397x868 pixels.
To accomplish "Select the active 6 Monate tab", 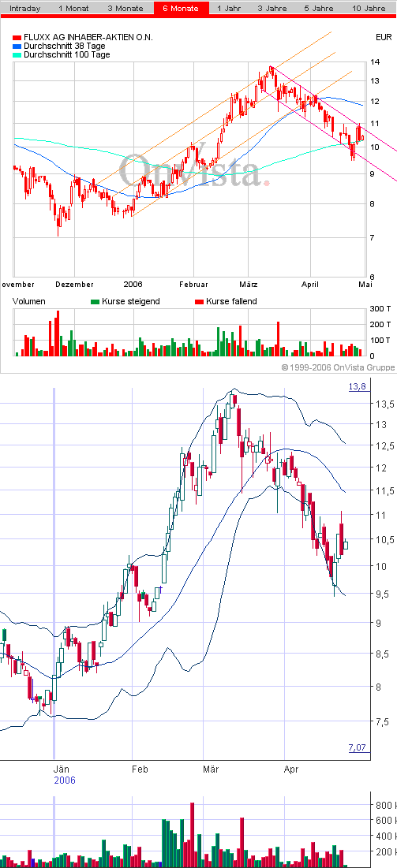I will (x=182, y=9).
